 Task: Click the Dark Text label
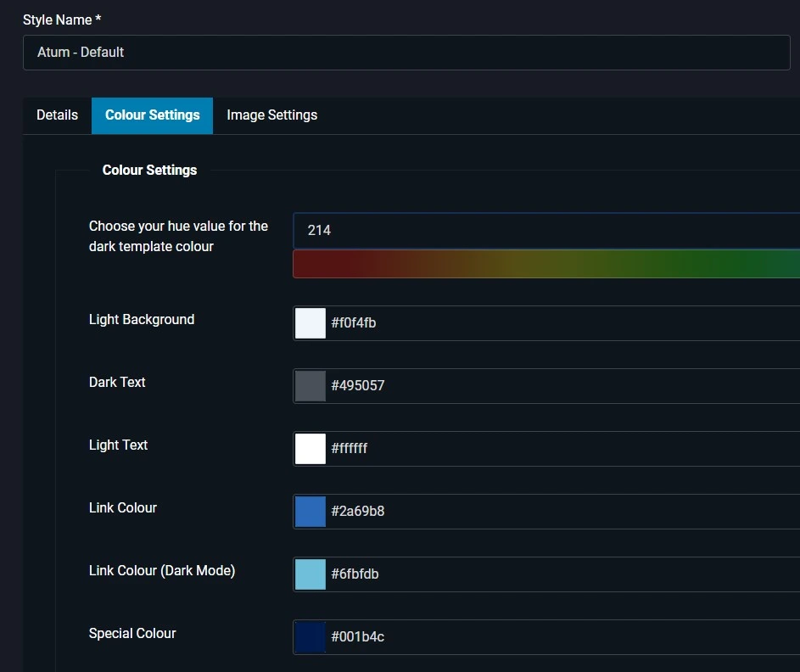point(117,382)
